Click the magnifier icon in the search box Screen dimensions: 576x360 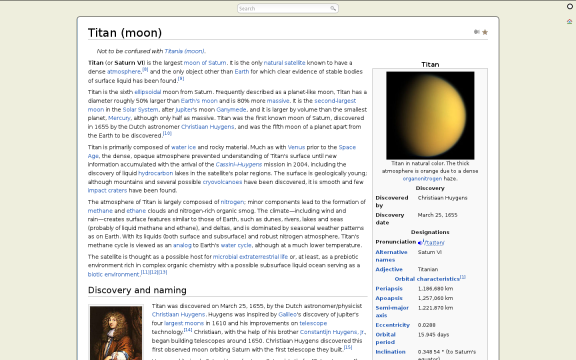click(x=332, y=8)
